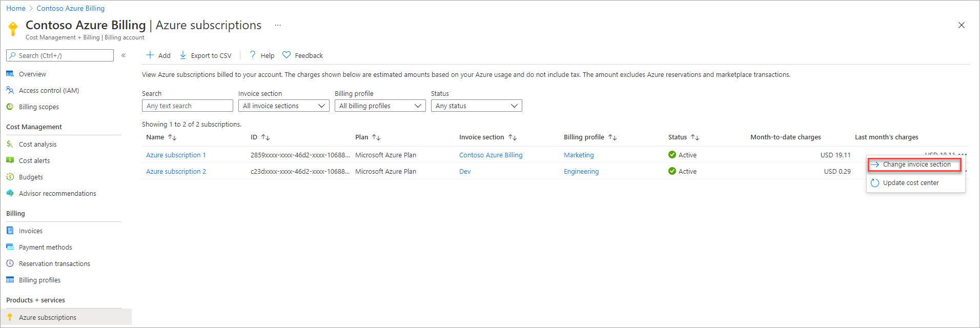The height and width of the screenshot is (328, 980).
Task: Collapse the sidebar with the double chevron
Action: point(124,55)
